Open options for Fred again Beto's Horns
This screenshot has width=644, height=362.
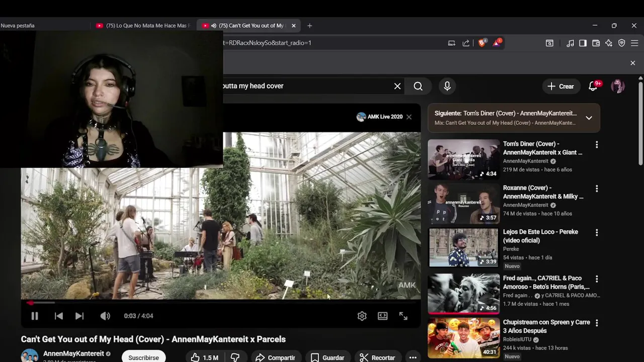[597, 279]
